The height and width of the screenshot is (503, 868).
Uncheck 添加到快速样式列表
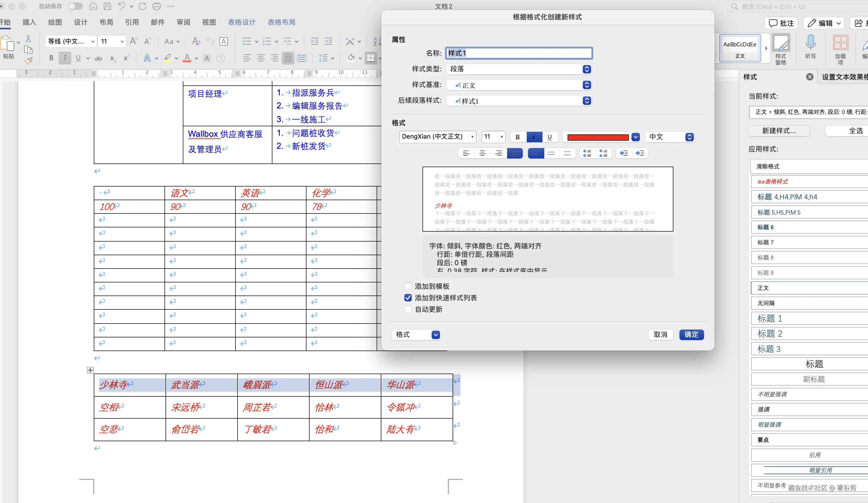408,298
